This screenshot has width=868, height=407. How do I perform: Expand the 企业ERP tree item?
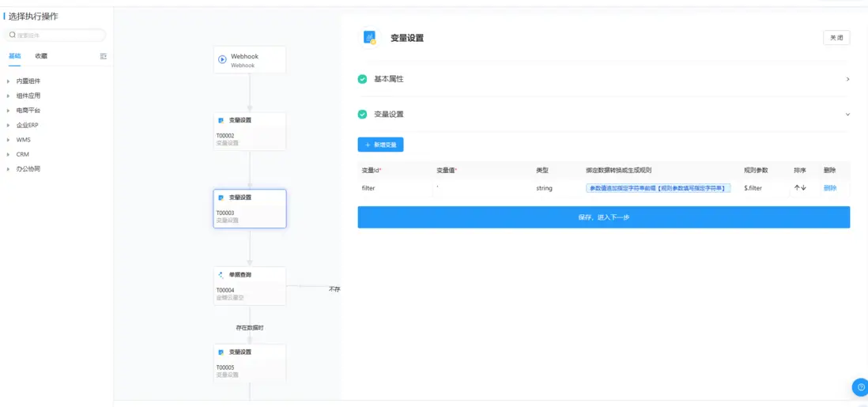coord(9,125)
